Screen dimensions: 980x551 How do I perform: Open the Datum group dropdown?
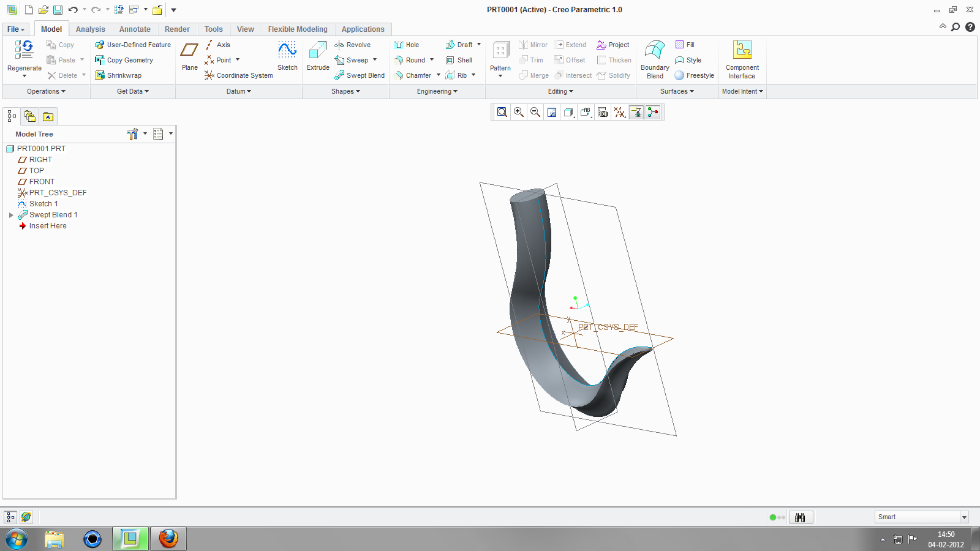(x=239, y=91)
